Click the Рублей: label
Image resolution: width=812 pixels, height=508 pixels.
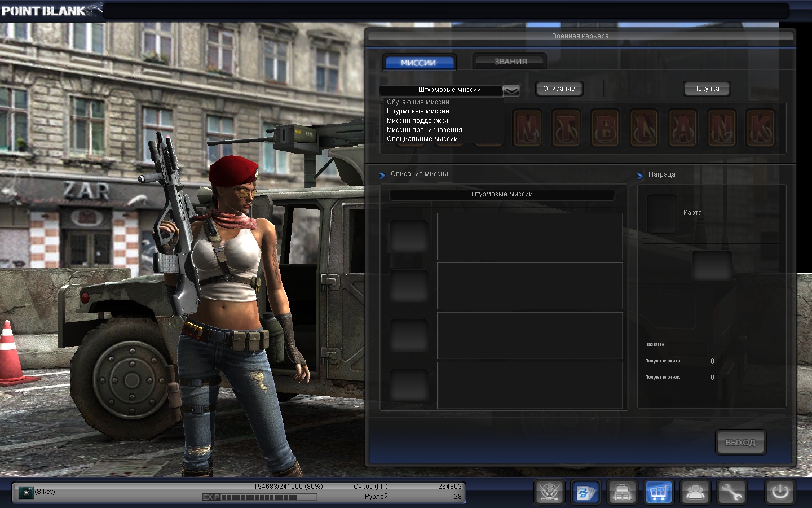click(377, 497)
